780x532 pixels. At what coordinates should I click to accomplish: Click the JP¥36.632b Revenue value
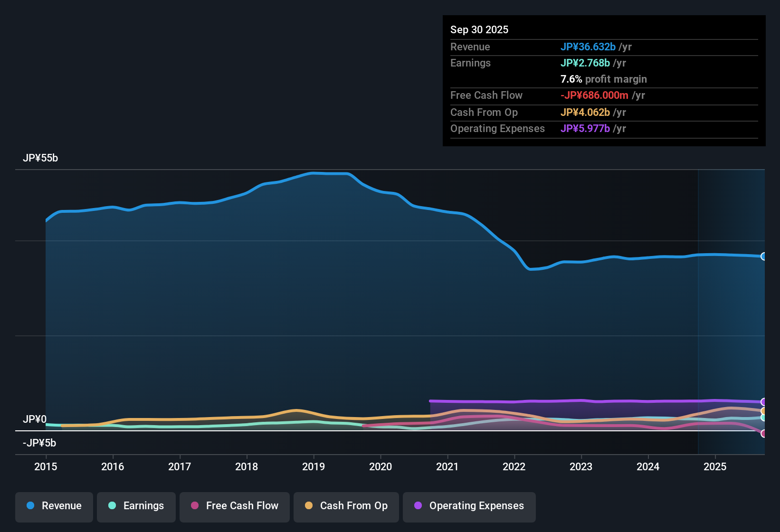tap(588, 47)
